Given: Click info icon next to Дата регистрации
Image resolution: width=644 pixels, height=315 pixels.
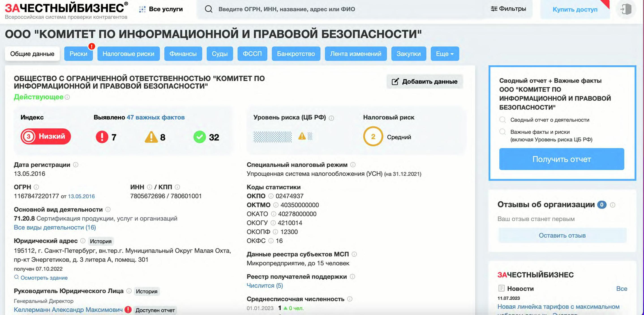Looking at the screenshot, I should pos(75,165).
